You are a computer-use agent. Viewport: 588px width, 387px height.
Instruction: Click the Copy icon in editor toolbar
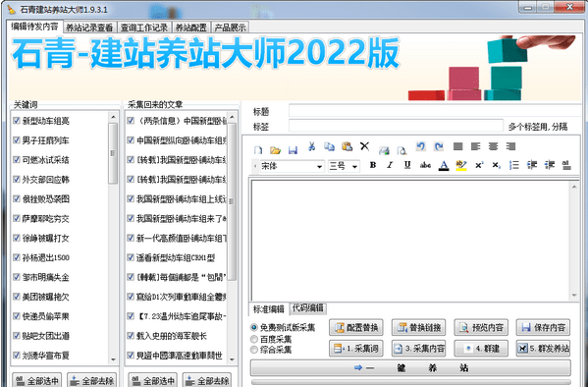coord(329,146)
